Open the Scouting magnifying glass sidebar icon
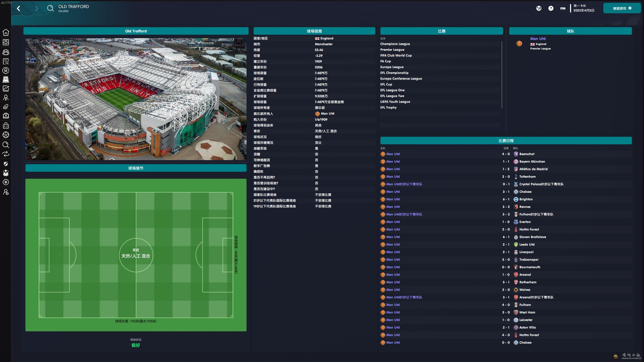Image resolution: width=644 pixels, height=362 pixels. pos(6,145)
